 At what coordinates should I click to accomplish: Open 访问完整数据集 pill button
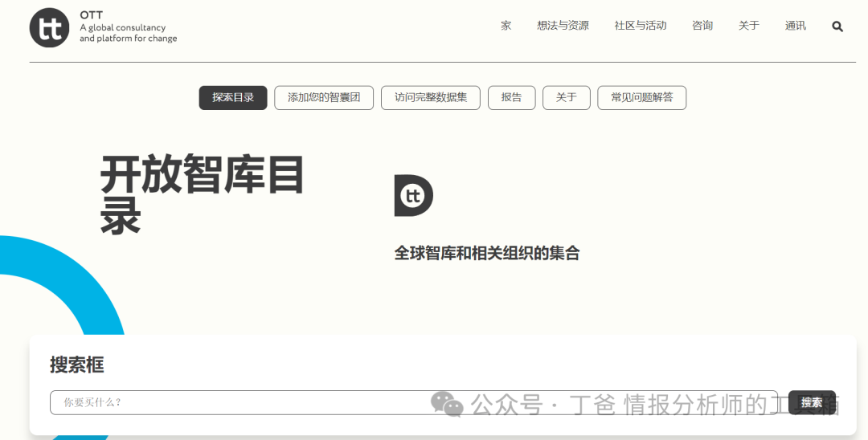pyautogui.click(x=431, y=98)
